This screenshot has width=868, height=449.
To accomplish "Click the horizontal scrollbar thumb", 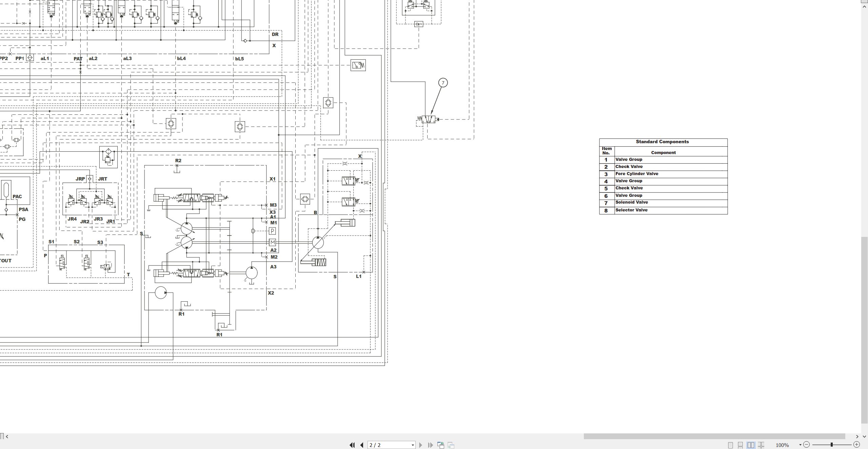I will (714, 436).
